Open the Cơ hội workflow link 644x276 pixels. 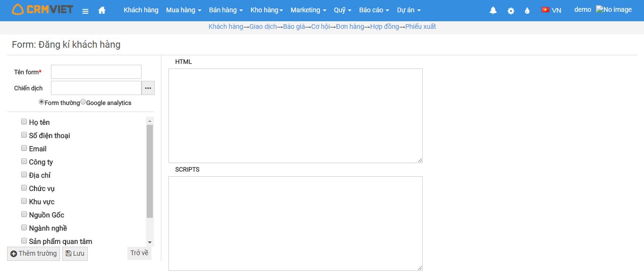tap(320, 26)
